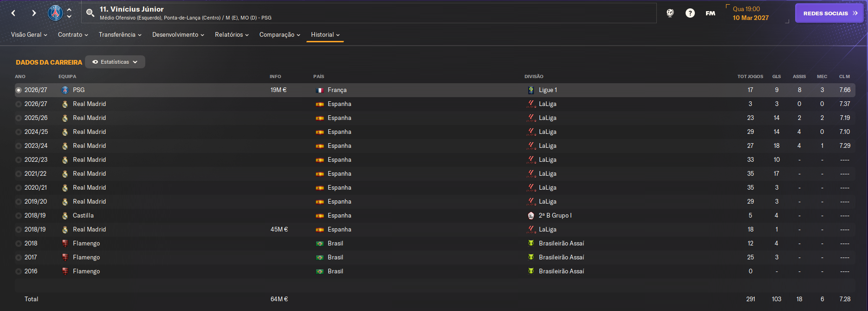Viewport: 868px width, 311px height.
Task: Open Flamengo link in 2017 row
Action: tap(86, 258)
